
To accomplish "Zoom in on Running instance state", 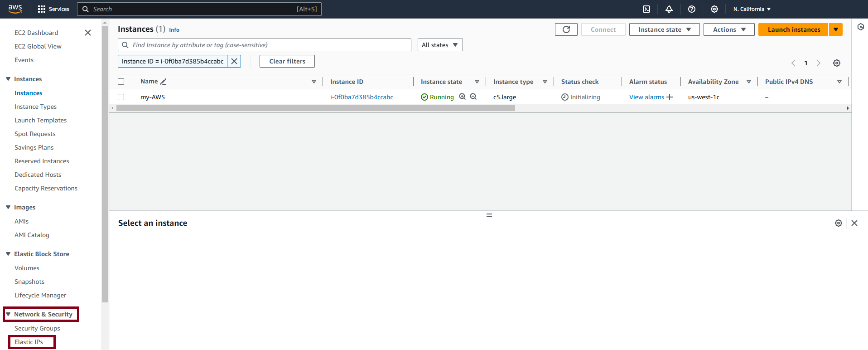I will click(x=463, y=97).
